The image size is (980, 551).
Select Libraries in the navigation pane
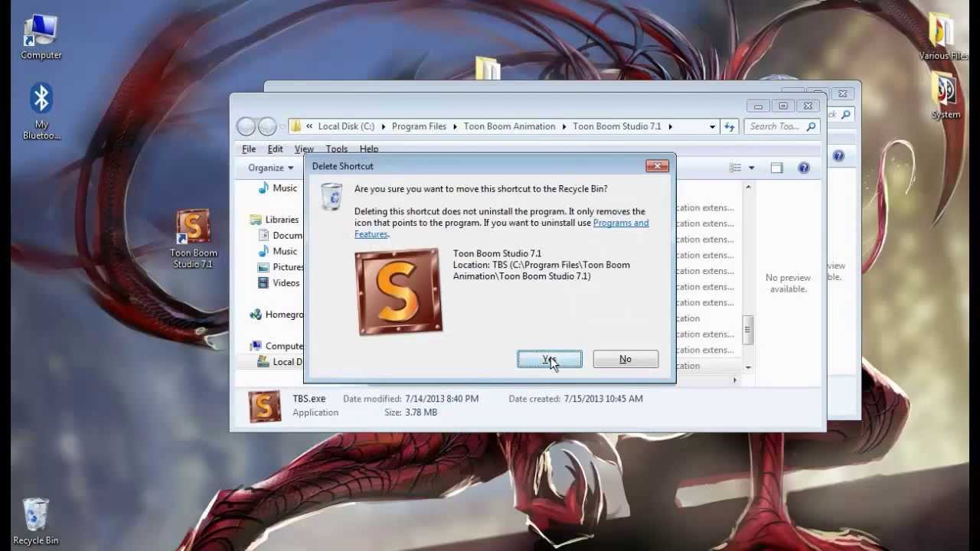pos(274,220)
